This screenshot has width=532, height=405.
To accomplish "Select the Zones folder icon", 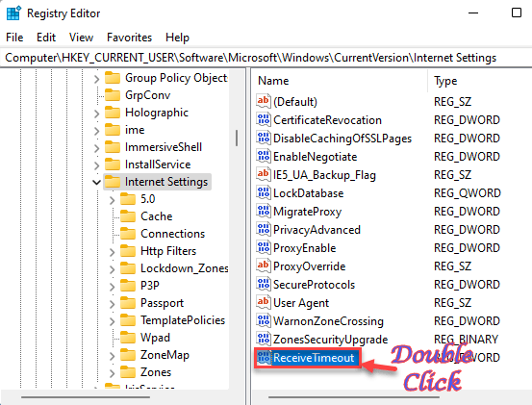I will 128,372.
